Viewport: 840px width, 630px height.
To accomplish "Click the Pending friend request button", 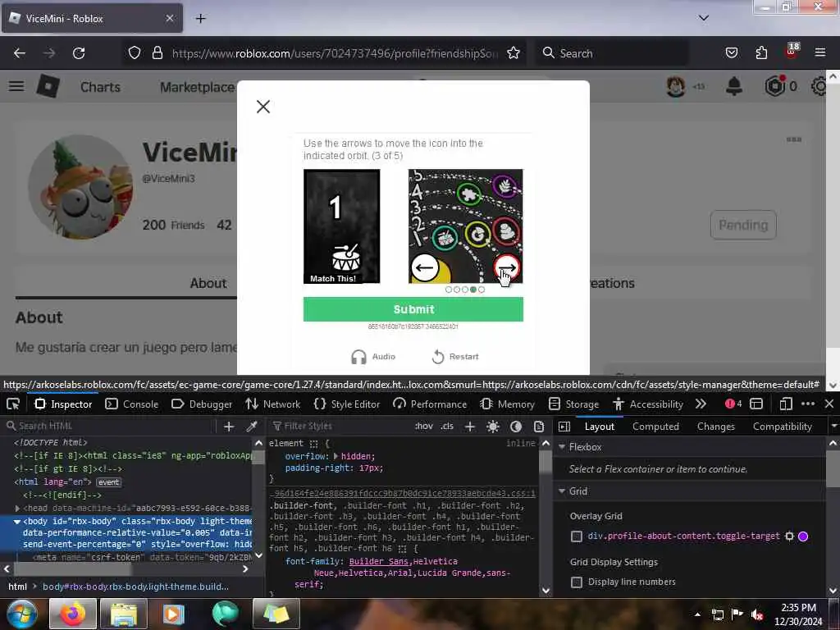I will [x=743, y=225].
